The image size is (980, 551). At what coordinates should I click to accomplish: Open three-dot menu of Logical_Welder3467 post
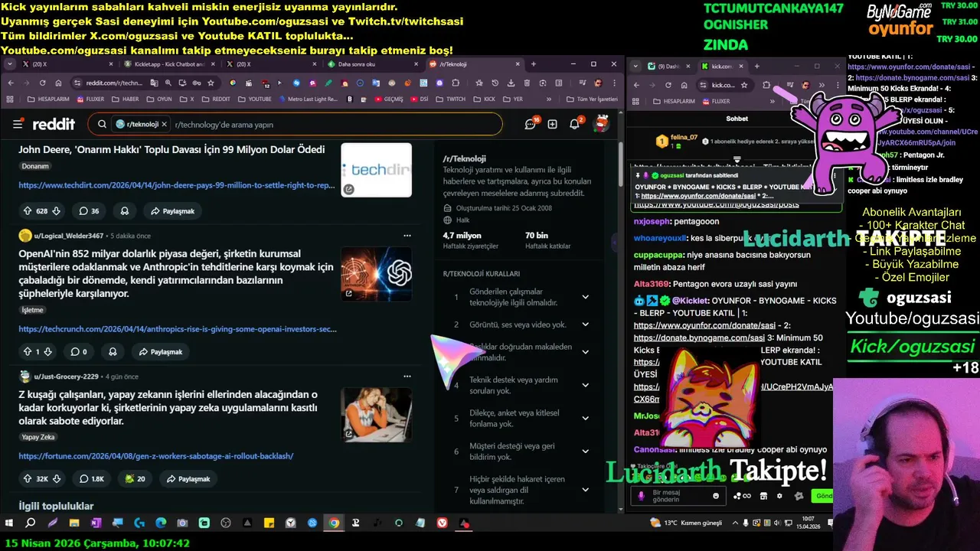[x=407, y=236]
